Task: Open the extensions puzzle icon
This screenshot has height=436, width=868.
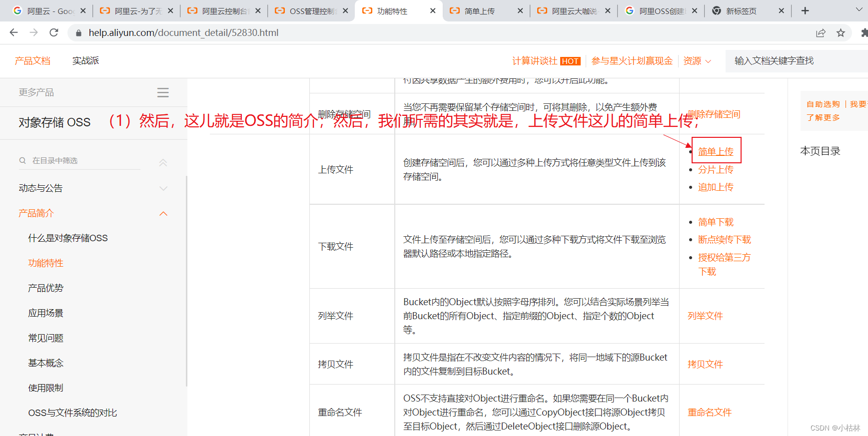Action: tap(864, 32)
